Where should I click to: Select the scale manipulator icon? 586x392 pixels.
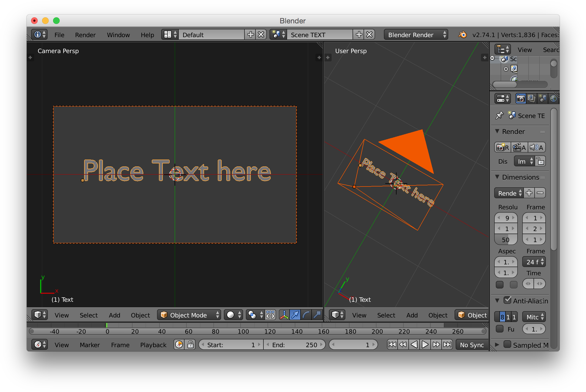[x=317, y=315]
